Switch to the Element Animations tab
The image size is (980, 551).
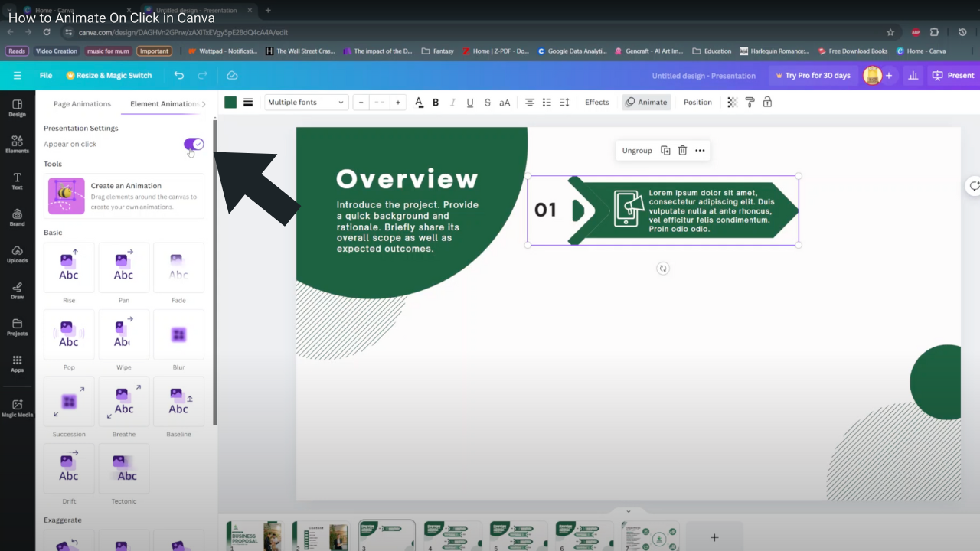point(165,104)
